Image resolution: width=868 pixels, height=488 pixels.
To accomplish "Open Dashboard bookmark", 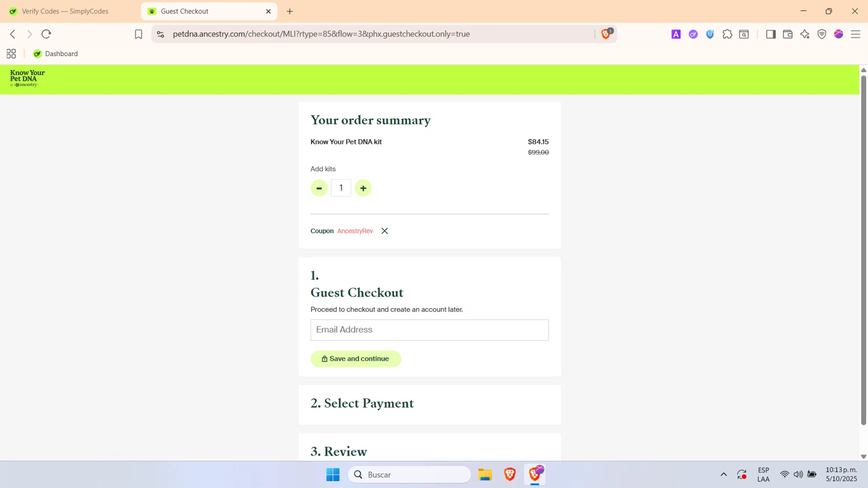I will (56, 54).
